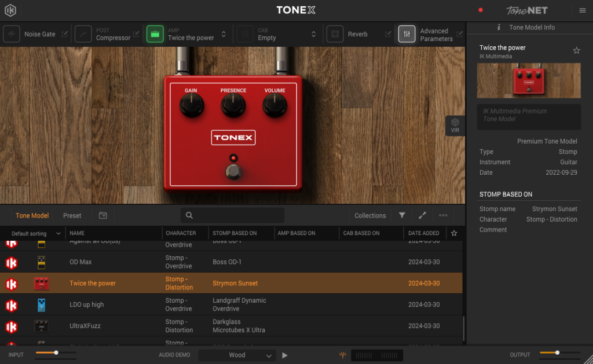The width and height of the screenshot is (593, 364).
Task: Click the VOLUME knob on the pedal
Action: (x=274, y=105)
